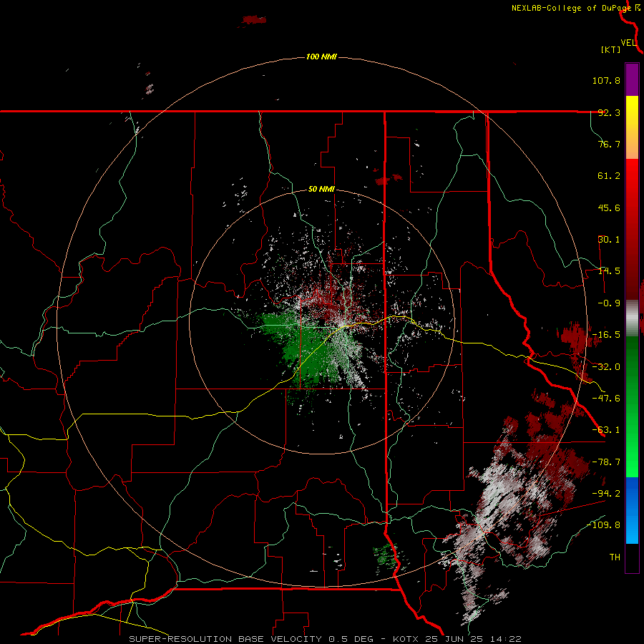This screenshot has height=644, width=644.
Task: Click the -32.0 scale value
Action: pyautogui.click(x=606, y=367)
